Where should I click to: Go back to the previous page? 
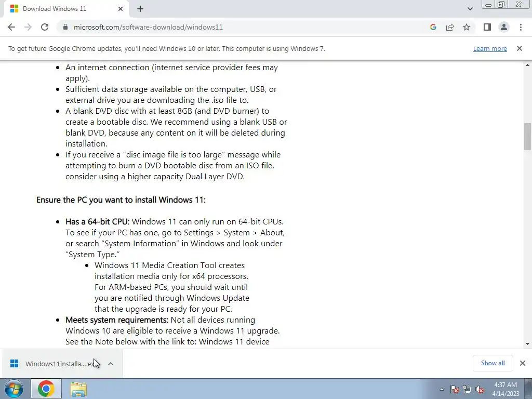pyautogui.click(x=11, y=27)
